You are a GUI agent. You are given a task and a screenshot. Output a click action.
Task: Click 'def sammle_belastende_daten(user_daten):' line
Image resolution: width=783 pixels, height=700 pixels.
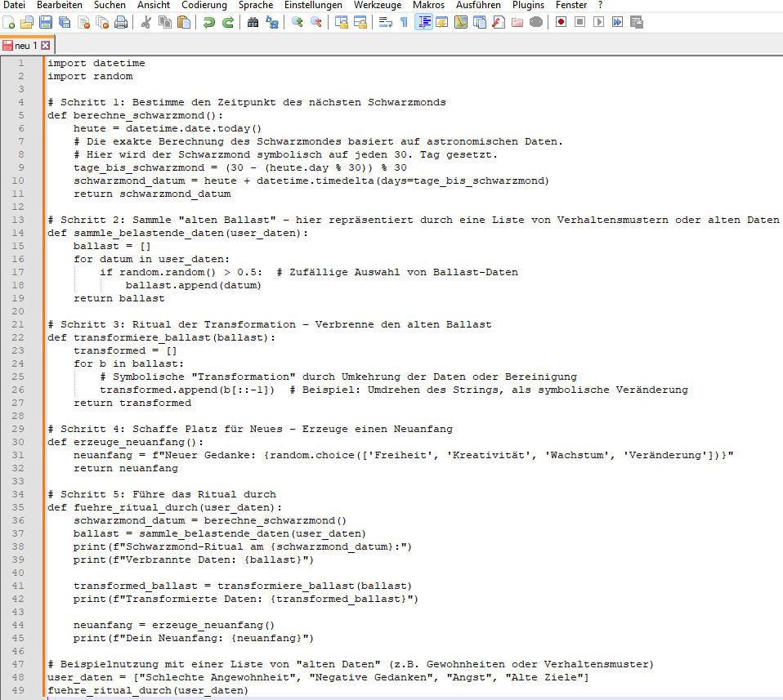tap(178, 233)
